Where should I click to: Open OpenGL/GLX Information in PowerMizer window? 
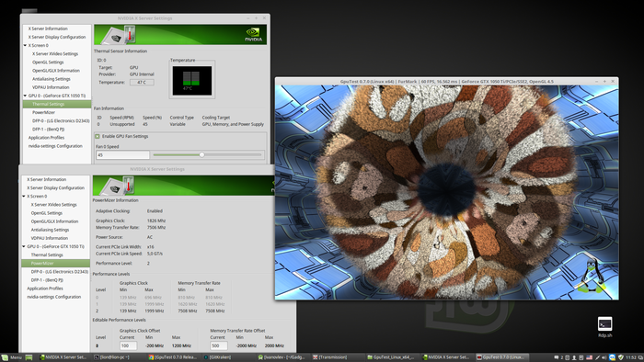click(54, 221)
